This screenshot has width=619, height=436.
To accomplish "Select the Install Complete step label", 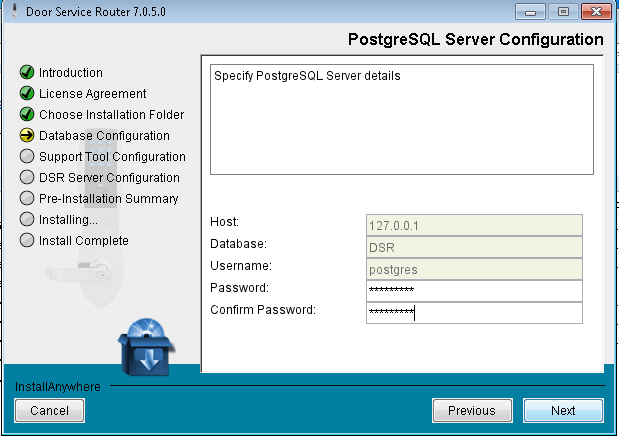I will click(x=84, y=241).
